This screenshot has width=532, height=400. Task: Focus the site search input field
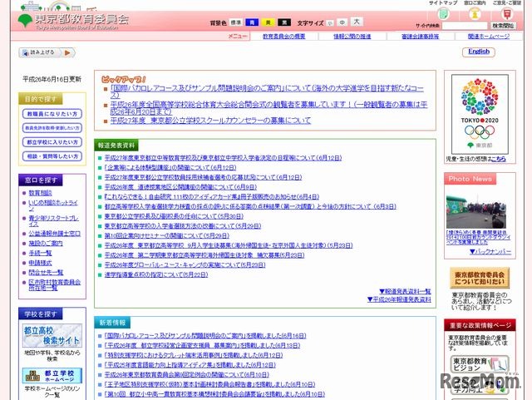[464, 26]
